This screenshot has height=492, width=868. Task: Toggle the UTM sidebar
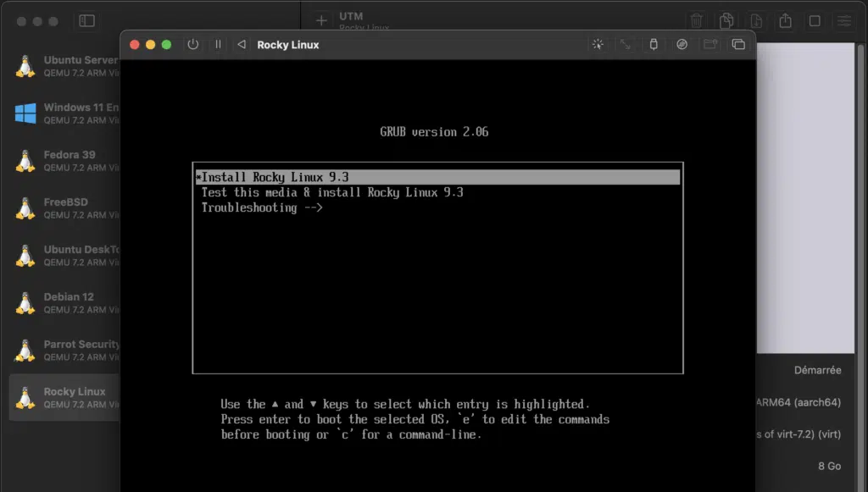pos(87,21)
